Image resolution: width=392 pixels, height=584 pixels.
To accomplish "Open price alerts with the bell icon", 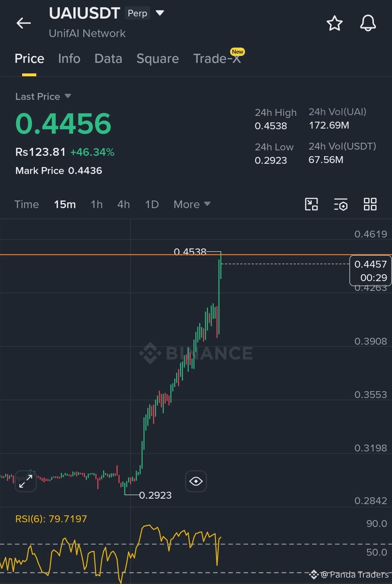I will (368, 23).
